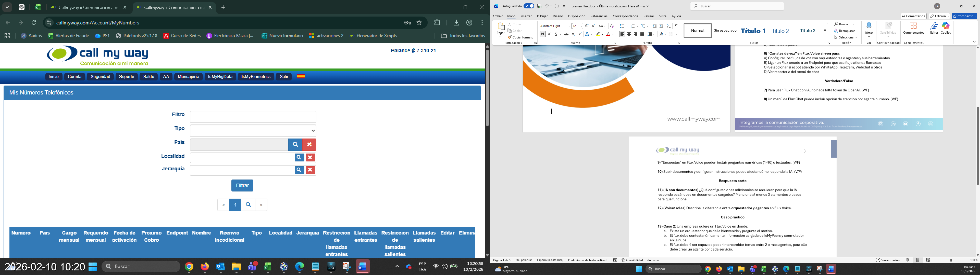Expand the font size 12 dropdown
Image resolution: width=980 pixels, height=275 pixels.
[581, 26]
